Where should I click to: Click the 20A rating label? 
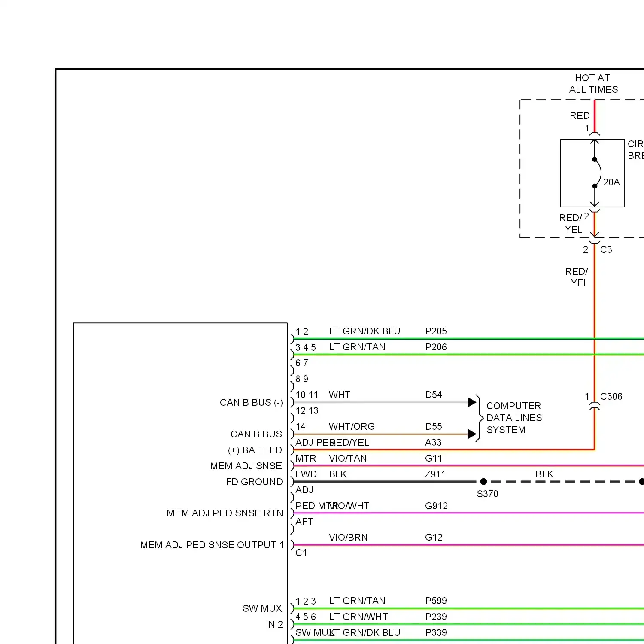point(611,182)
